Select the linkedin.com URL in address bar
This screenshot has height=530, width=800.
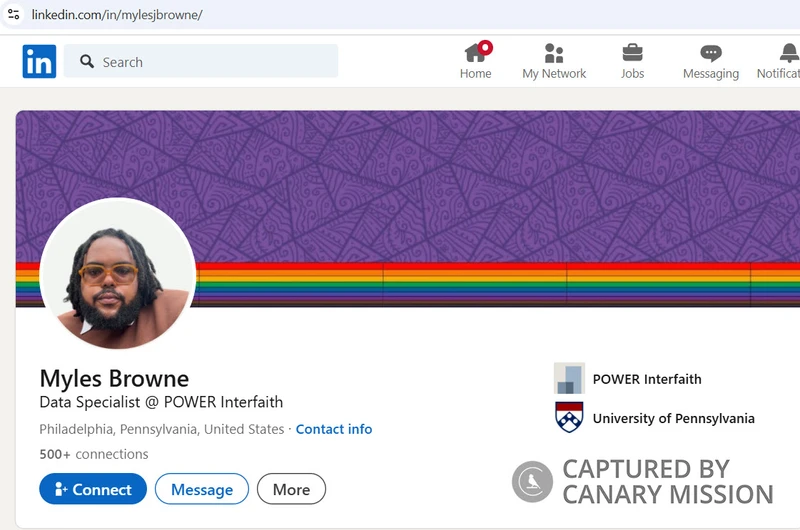[117, 15]
